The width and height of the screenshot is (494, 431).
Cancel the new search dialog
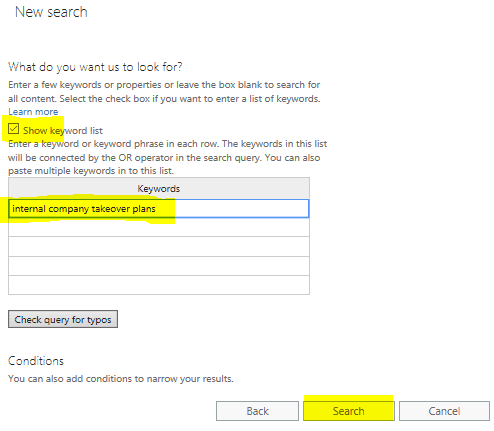point(444,411)
